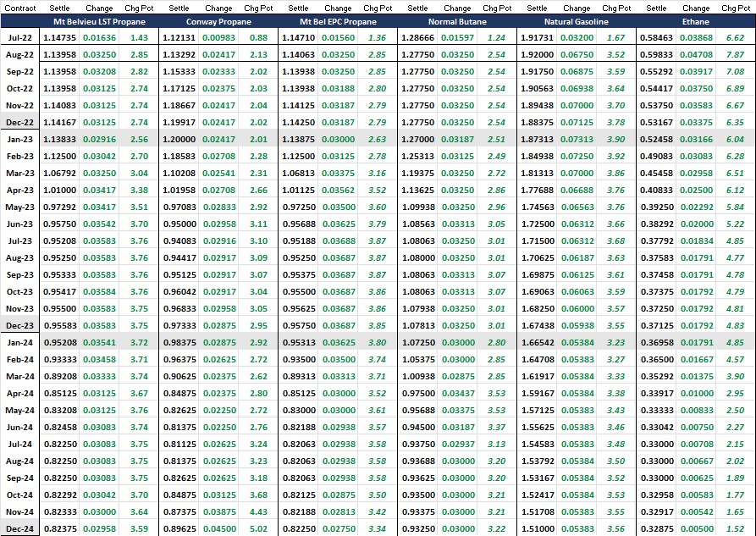Click the Jan-24 contract row label
Viewport: 756px width, 536px height.
pos(19,343)
